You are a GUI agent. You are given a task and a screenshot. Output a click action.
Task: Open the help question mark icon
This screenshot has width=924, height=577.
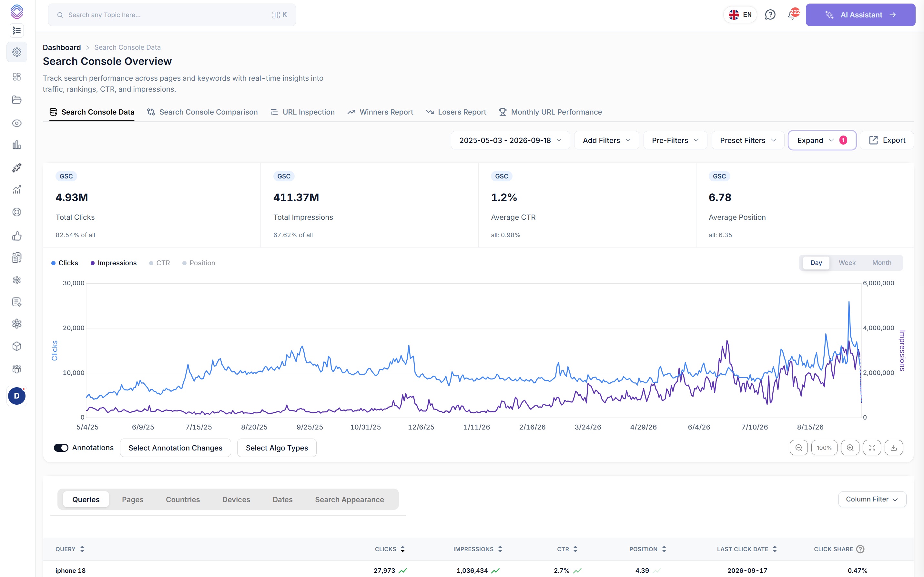pyautogui.click(x=770, y=15)
